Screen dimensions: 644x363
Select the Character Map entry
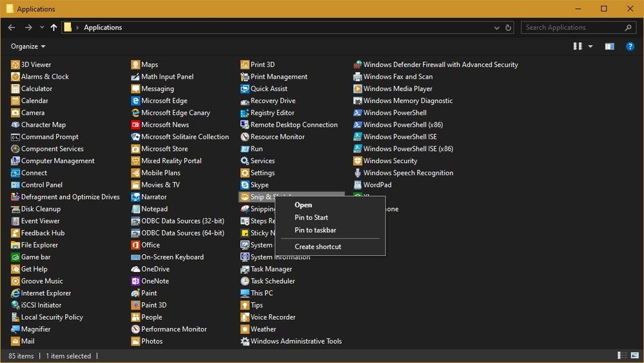[x=39, y=125]
